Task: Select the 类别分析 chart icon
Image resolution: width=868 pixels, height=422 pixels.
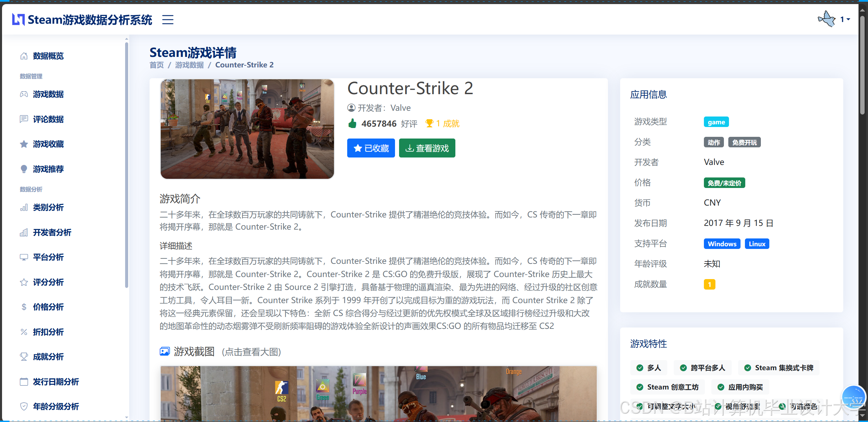Action: click(24, 207)
